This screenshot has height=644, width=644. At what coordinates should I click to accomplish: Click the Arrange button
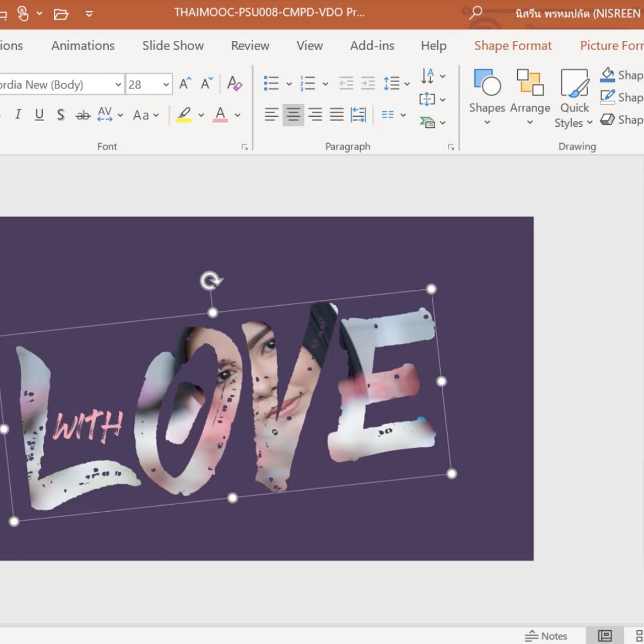point(530,97)
